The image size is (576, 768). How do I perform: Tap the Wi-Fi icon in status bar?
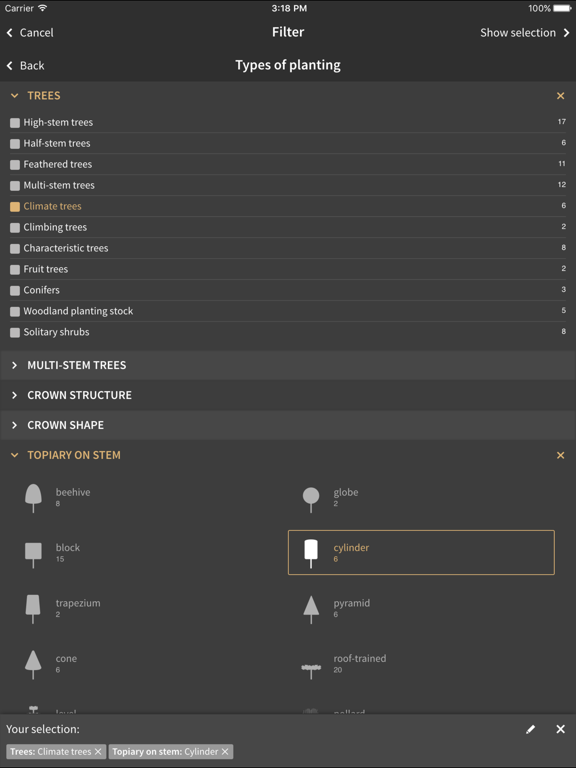pyautogui.click(x=43, y=8)
